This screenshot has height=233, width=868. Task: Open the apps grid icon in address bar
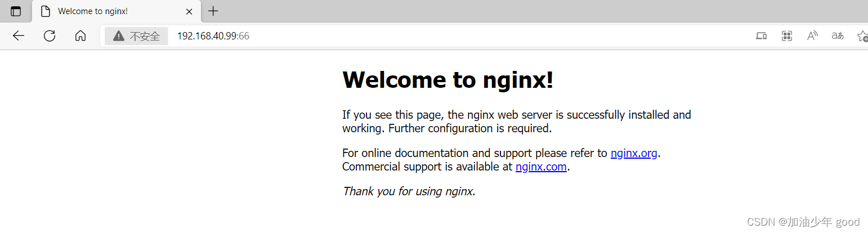pos(787,36)
